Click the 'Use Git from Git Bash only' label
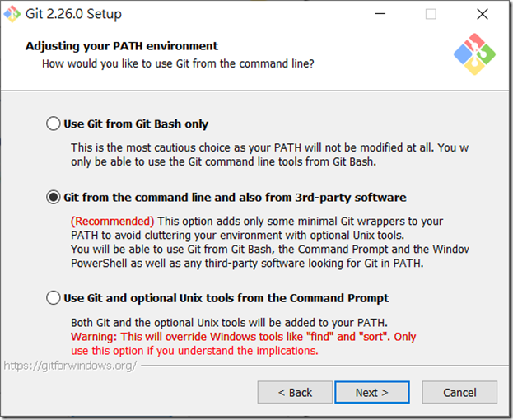This screenshot has width=513, height=420. [136, 124]
